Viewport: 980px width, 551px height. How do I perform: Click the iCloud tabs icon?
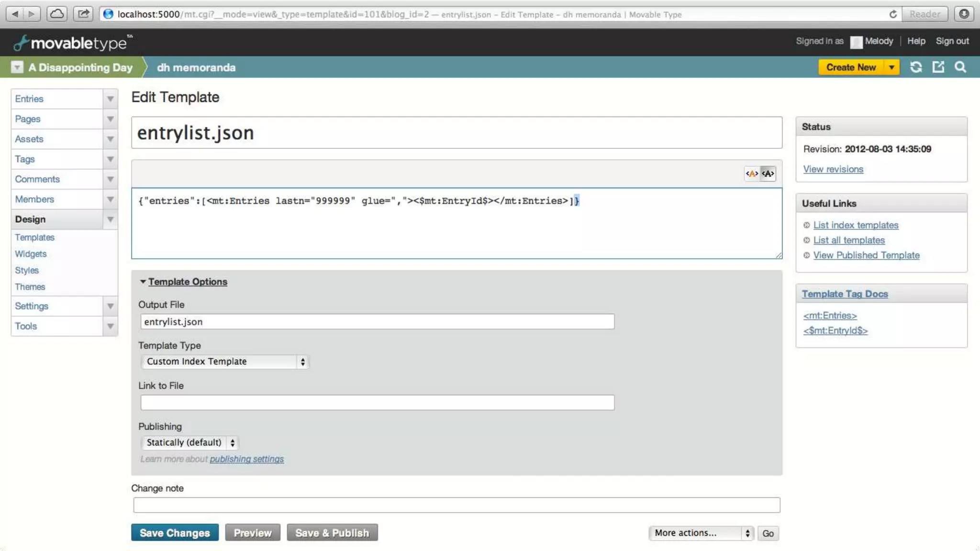(57, 14)
